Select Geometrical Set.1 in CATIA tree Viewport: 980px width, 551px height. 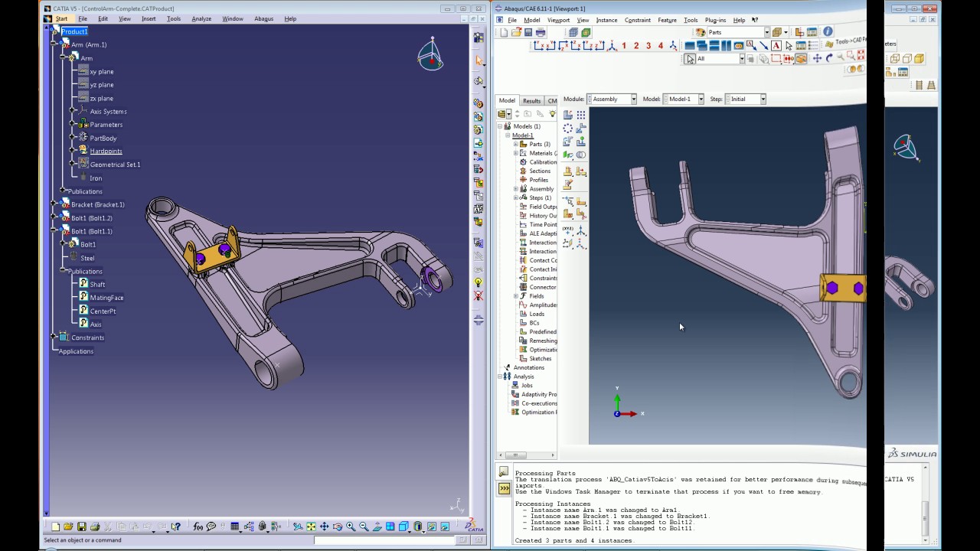(x=115, y=165)
